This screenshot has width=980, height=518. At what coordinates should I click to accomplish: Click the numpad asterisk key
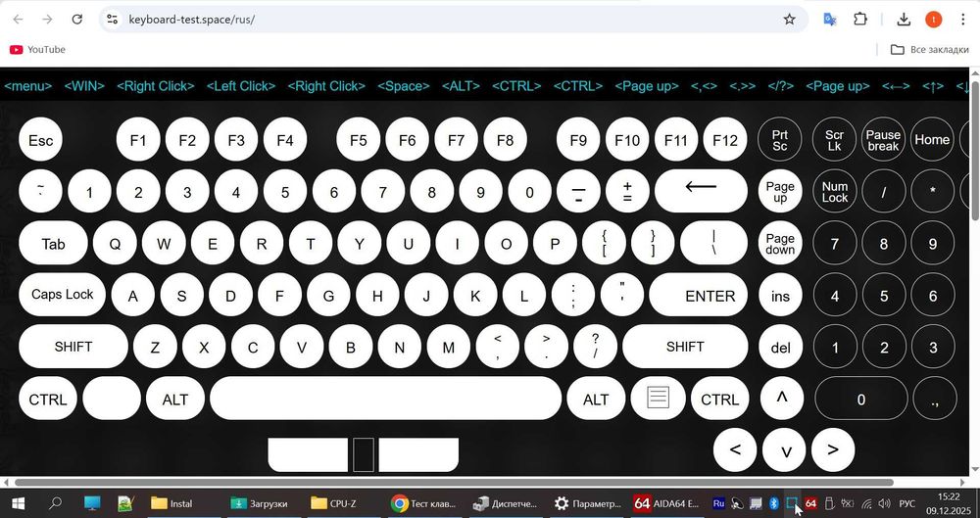point(932,191)
